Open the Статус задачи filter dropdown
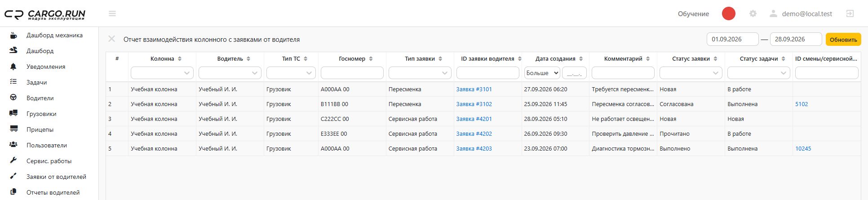Screen dimensions: 868x200 759,73
